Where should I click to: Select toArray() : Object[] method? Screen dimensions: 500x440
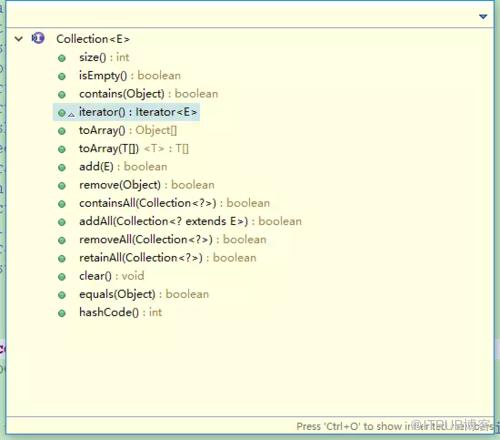128,130
